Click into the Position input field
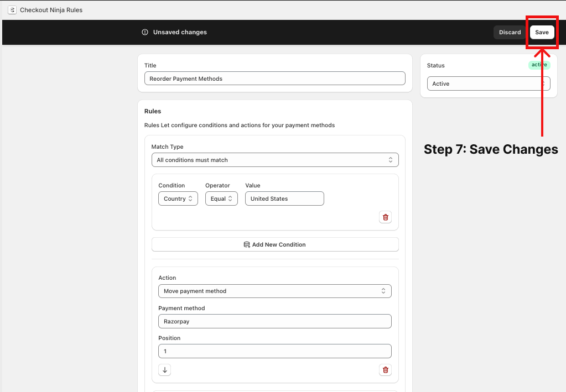The image size is (566, 392). [275, 351]
